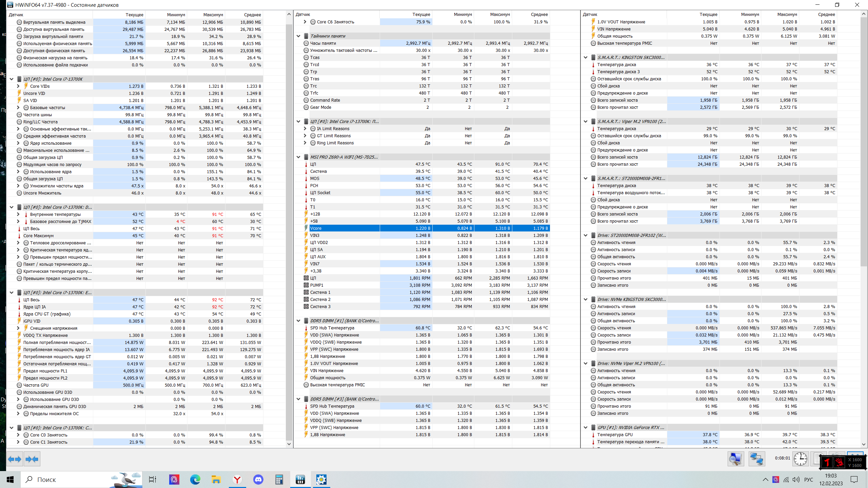The image size is (868, 488).
Task: Collapse the Intel Core i7-13700K CPU group
Action: point(12,79)
